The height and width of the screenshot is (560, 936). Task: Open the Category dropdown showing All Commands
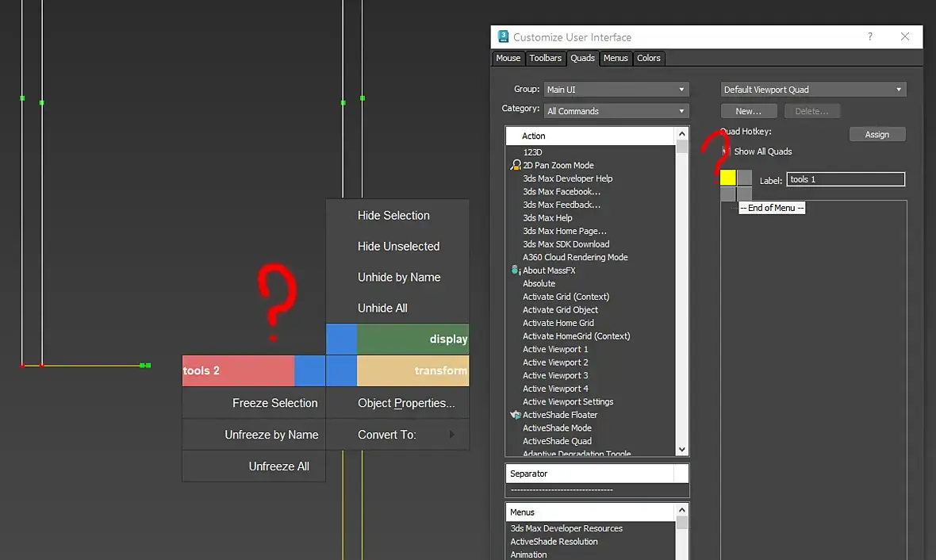(616, 111)
